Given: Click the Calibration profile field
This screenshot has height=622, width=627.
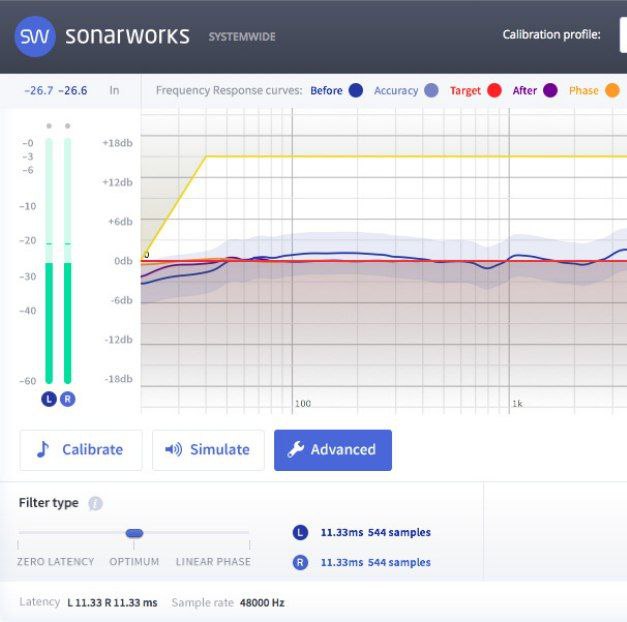Looking at the screenshot, I should click(x=623, y=35).
